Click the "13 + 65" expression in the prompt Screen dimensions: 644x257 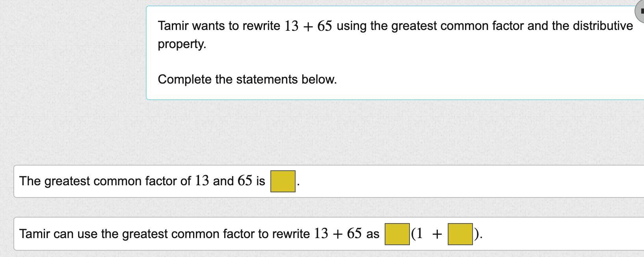[308, 26]
